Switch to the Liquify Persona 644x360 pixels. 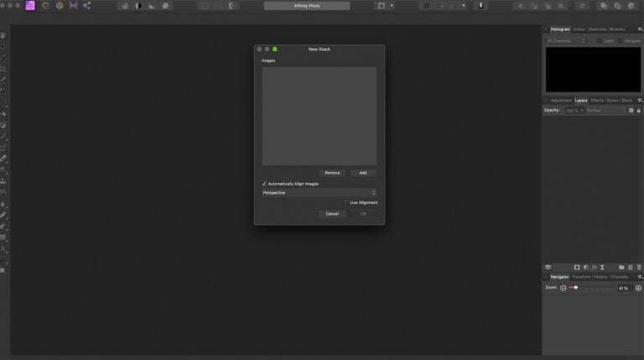pos(45,6)
